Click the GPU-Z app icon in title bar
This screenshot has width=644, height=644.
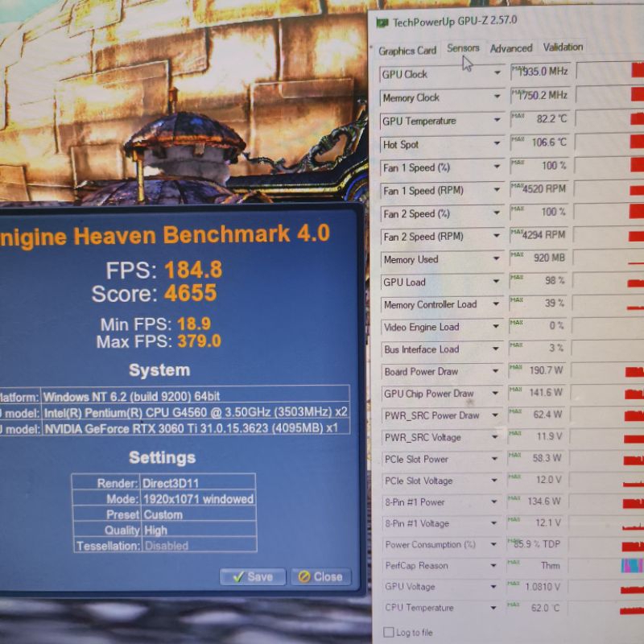[382, 23]
